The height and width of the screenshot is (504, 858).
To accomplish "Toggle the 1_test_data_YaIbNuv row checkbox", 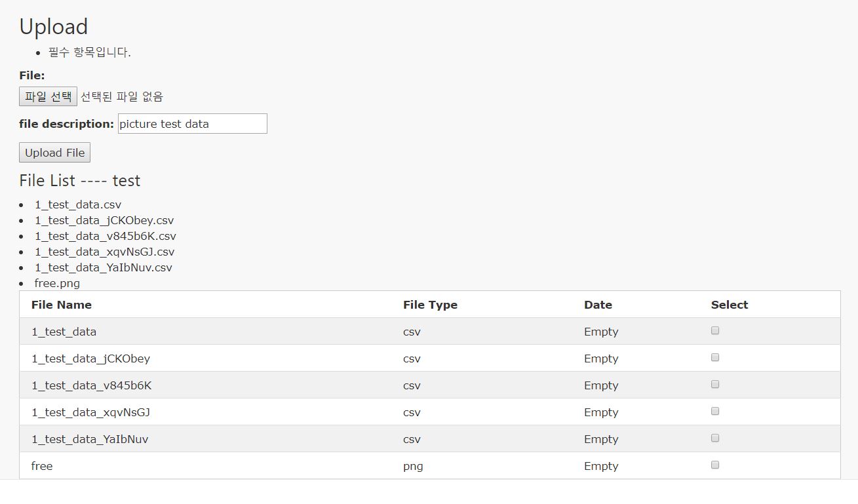I will tap(715, 438).
